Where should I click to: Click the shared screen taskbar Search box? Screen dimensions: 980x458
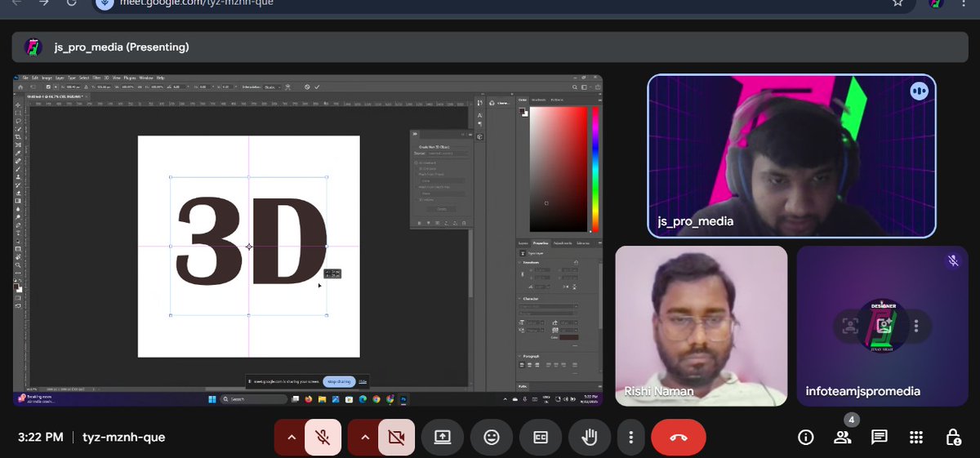pyautogui.click(x=253, y=399)
